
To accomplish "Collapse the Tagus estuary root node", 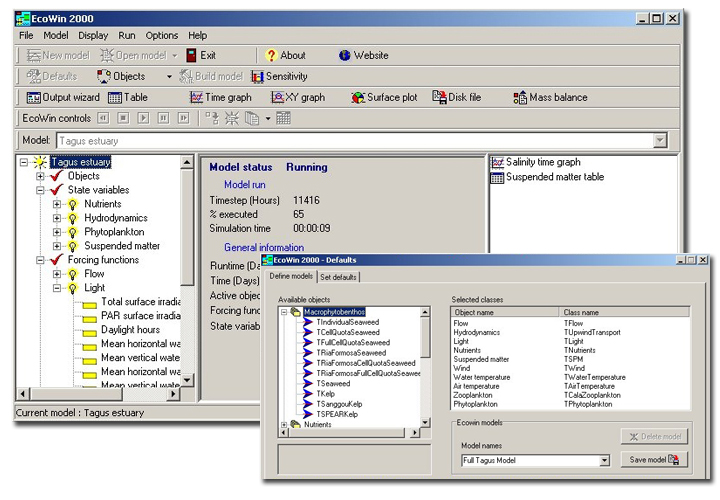I will (x=24, y=162).
